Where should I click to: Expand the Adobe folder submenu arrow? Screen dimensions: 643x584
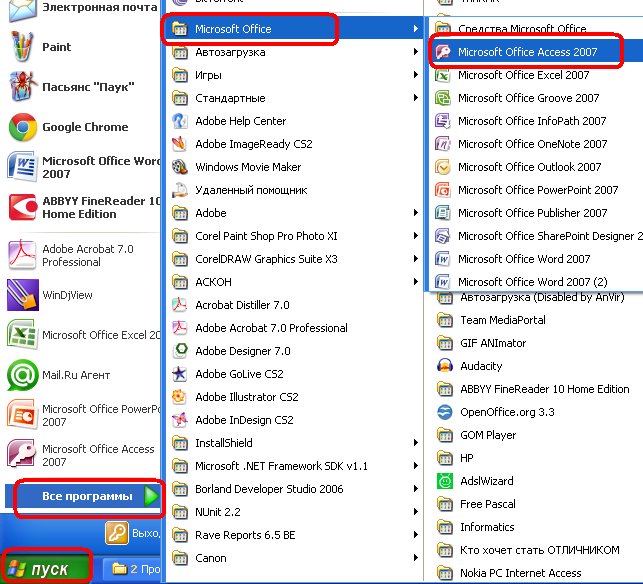416,213
